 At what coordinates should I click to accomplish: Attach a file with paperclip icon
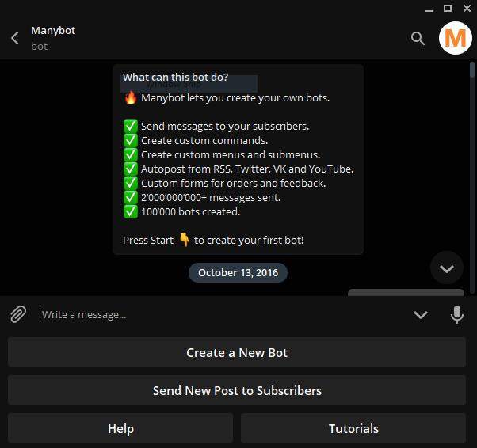18,314
